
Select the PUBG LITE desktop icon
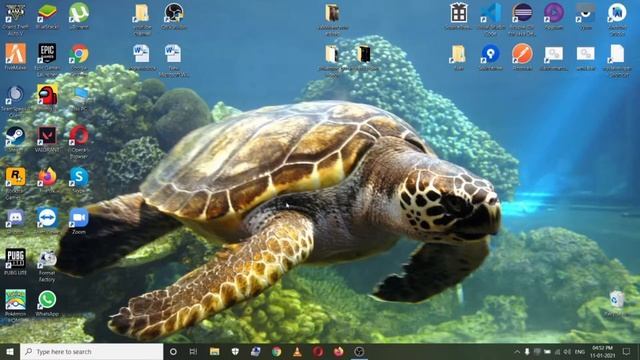(x=16, y=261)
